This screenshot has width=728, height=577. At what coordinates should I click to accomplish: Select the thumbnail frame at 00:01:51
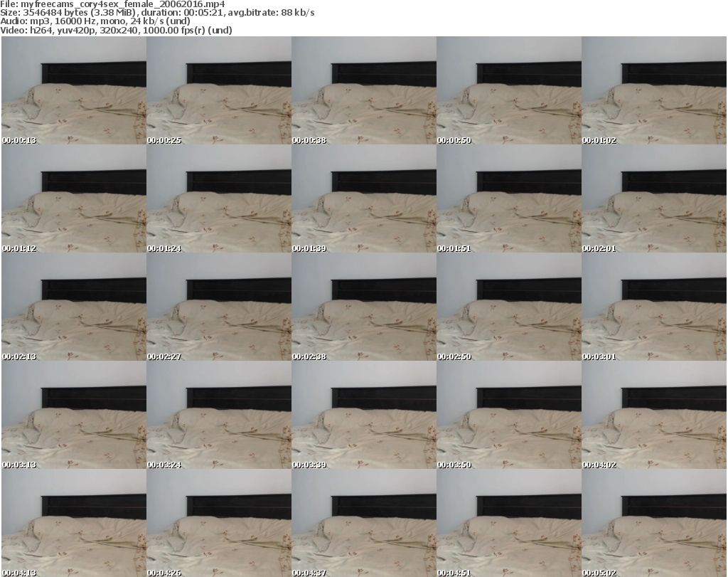pyautogui.click(x=509, y=198)
